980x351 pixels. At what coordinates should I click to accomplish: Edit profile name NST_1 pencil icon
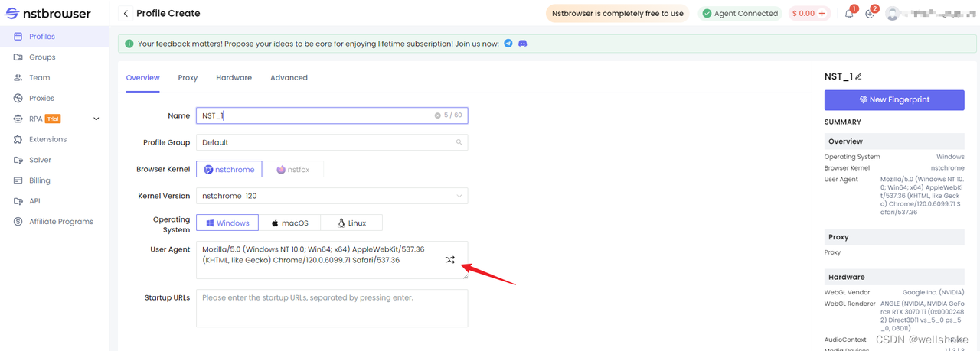pos(858,76)
